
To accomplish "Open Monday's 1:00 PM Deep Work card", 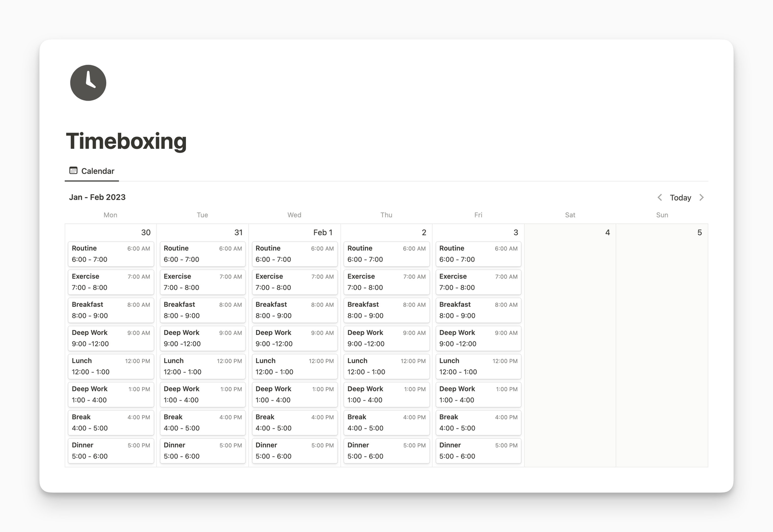I will point(111,394).
